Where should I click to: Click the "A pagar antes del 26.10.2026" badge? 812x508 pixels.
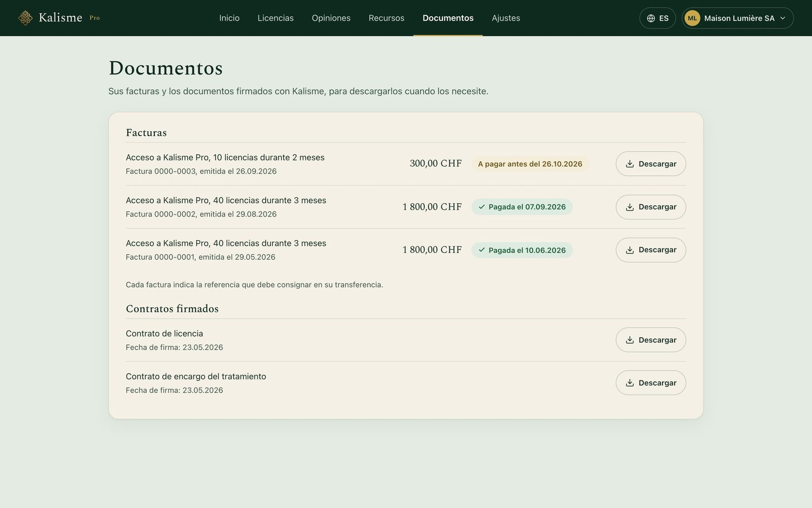(530, 164)
